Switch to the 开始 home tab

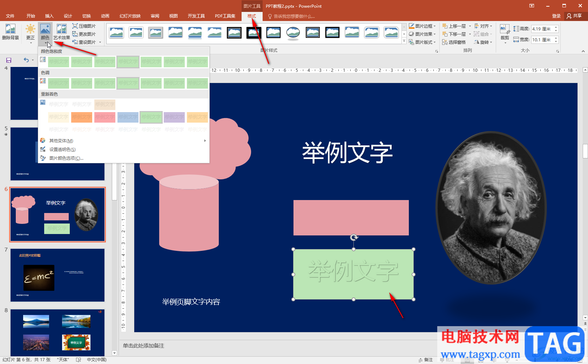(31, 16)
